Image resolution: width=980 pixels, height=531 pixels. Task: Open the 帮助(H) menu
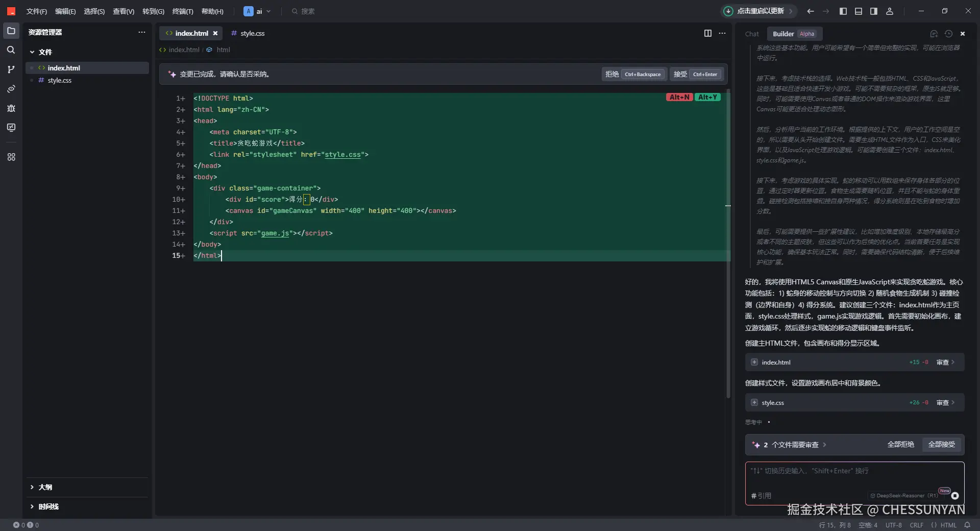[x=212, y=11]
